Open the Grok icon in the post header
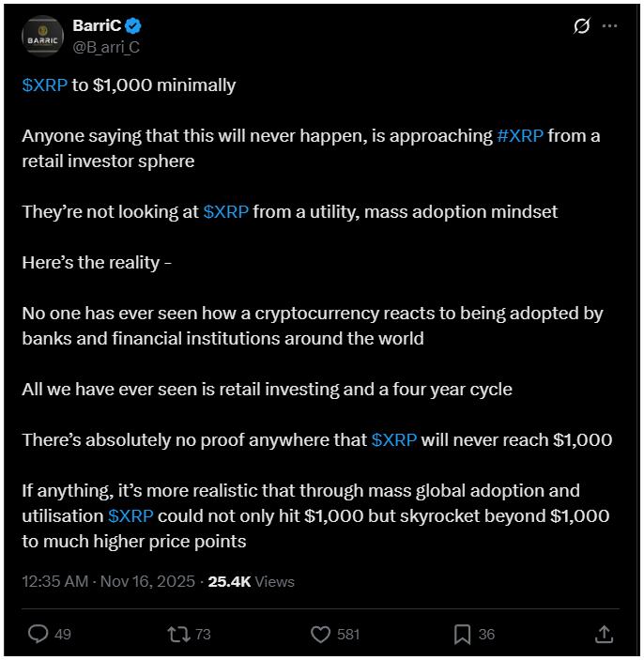 point(581,26)
